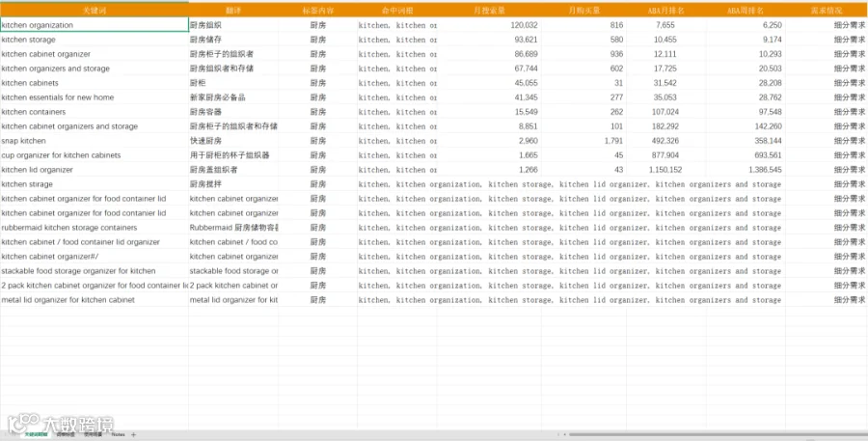Select the 关键词 header cell
Screen dimensions: 868x441
coord(95,11)
